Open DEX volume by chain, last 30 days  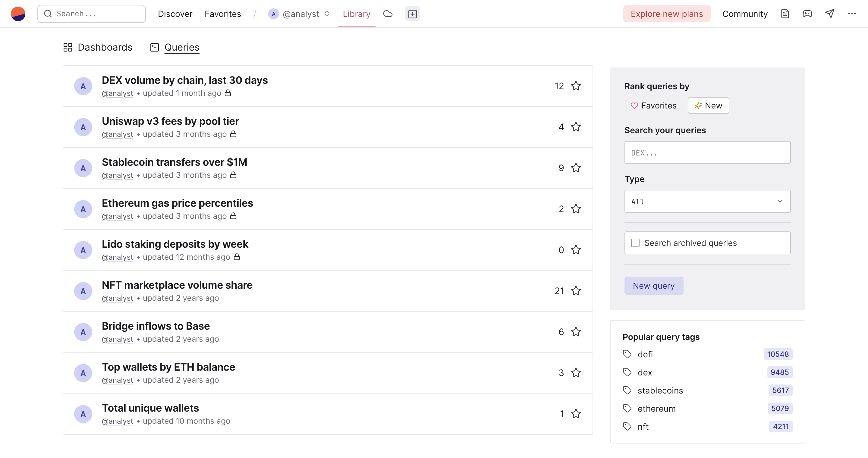coord(185,80)
